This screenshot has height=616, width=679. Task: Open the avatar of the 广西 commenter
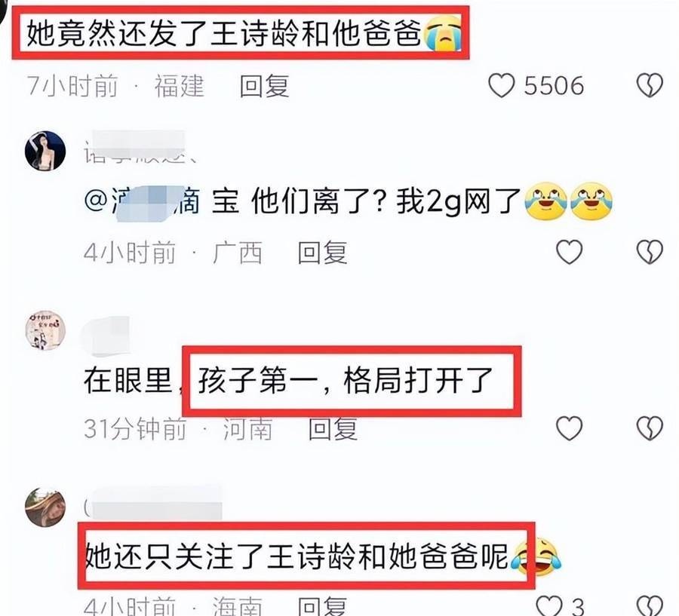(45, 151)
